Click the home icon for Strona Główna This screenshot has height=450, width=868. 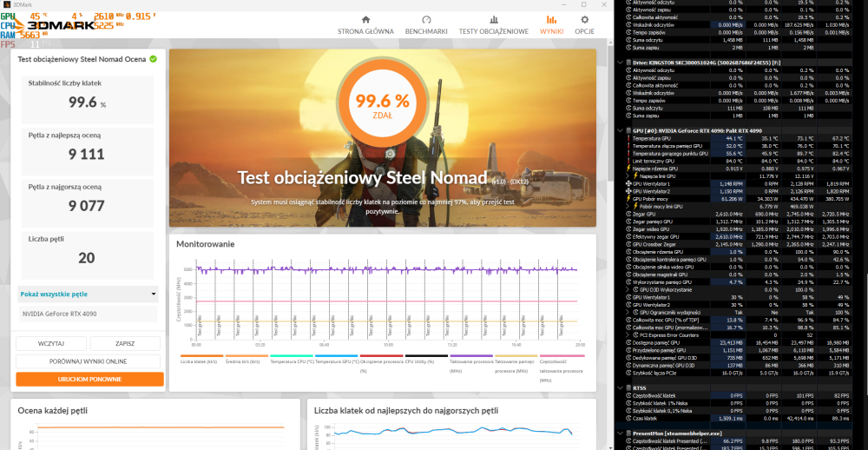pos(365,19)
